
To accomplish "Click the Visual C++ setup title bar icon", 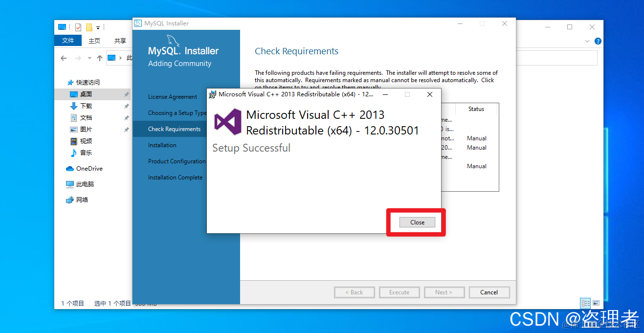I will (213, 94).
